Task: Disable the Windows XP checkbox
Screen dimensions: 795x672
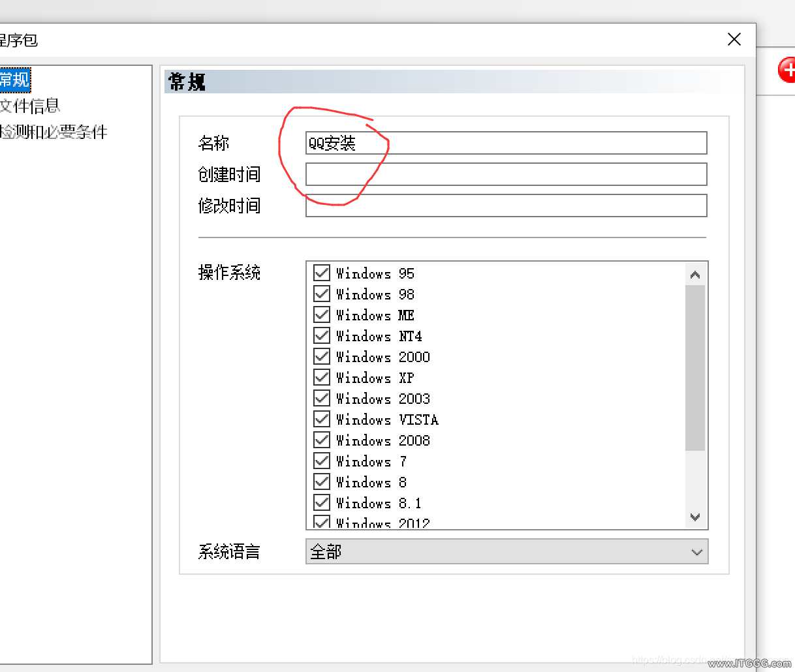Action: pos(322,377)
